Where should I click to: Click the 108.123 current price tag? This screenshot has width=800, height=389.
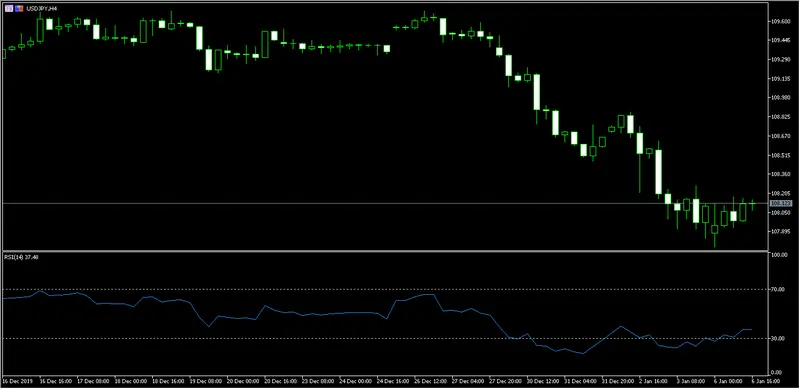click(x=781, y=203)
